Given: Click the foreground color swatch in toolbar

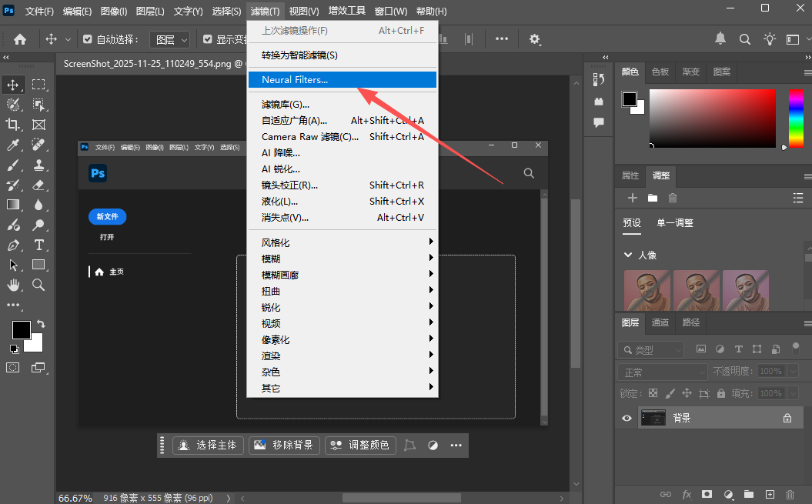Looking at the screenshot, I should (20, 330).
